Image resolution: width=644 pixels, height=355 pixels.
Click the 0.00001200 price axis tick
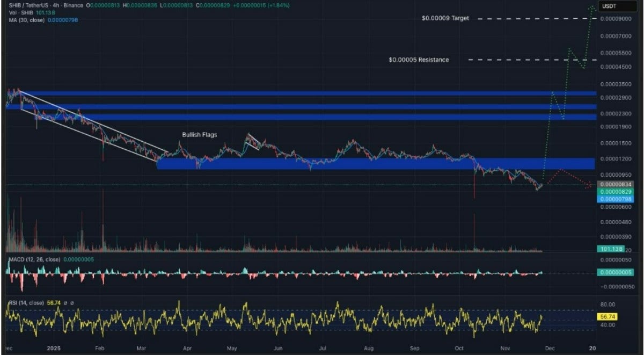[x=616, y=159]
